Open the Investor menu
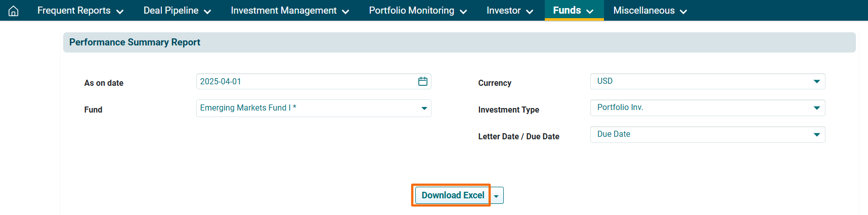This screenshot has width=868, height=215. tap(509, 11)
